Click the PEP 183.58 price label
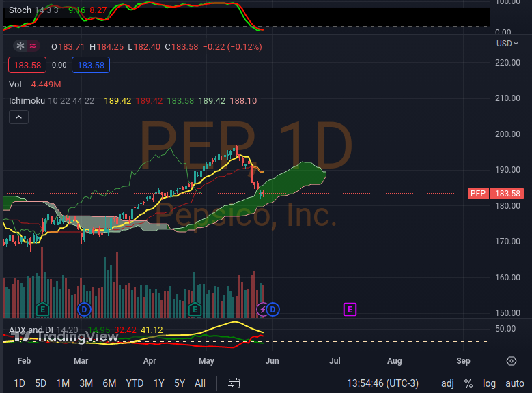 click(x=495, y=194)
